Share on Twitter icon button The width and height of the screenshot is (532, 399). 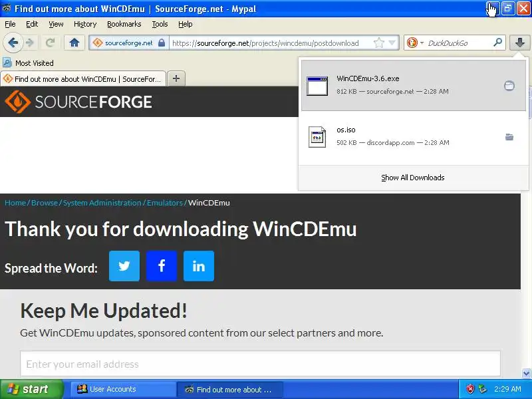(124, 266)
